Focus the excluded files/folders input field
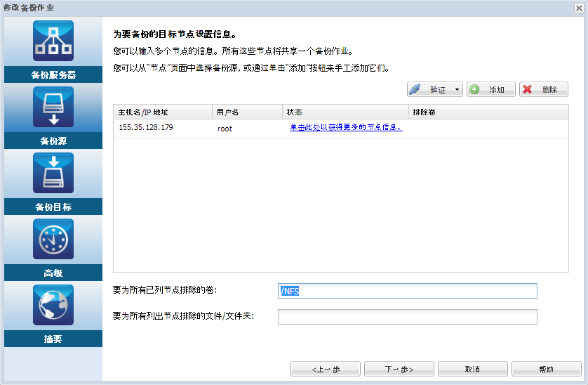588x385 pixels. point(407,317)
